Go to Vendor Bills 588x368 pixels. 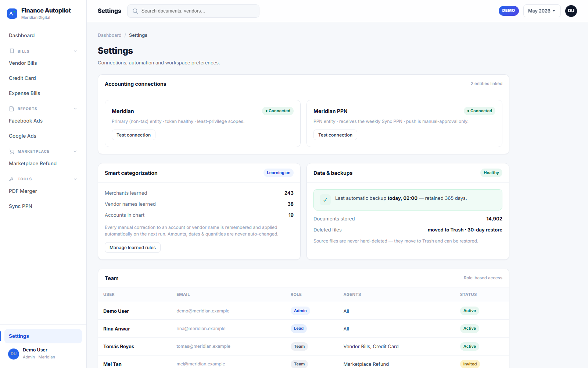pyautogui.click(x=43, y=63)
